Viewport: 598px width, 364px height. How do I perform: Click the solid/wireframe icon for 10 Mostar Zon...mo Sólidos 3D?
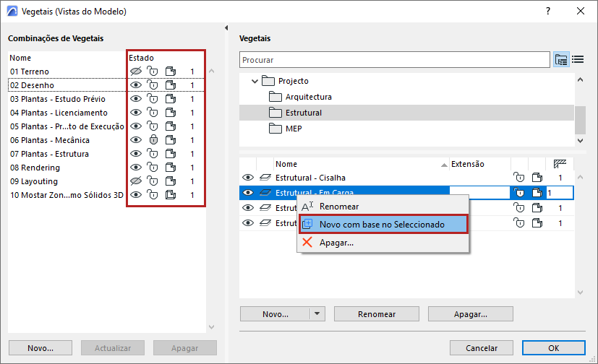click(171, 195)
